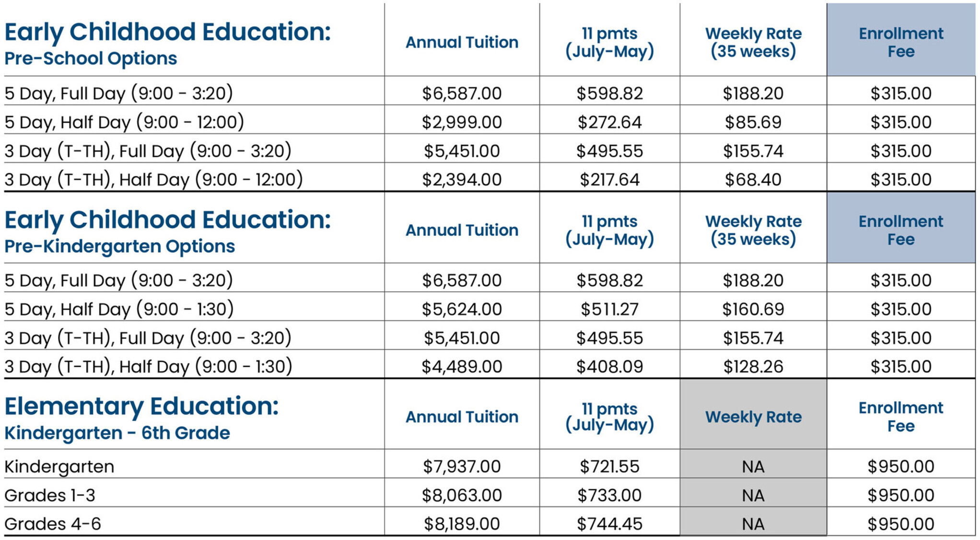The height and width of the screenshot is (540, 980).
Task: Click the $2,999.00 annual tuition cell
Action: [x=462, y=122]
